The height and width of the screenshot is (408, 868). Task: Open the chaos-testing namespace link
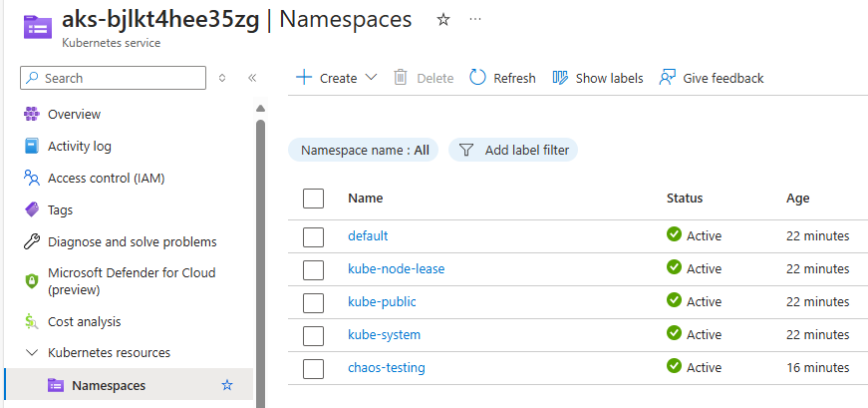point(387,367)
